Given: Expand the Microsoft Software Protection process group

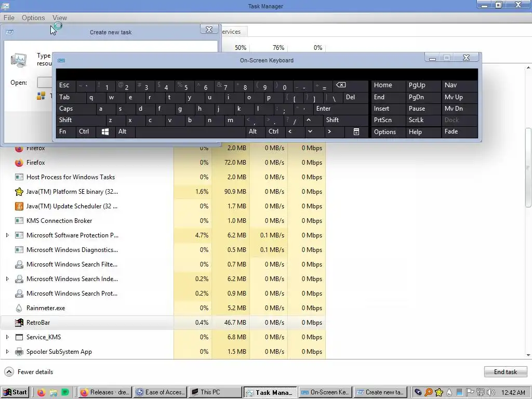Looking at the screenshot, I should 7,235.
